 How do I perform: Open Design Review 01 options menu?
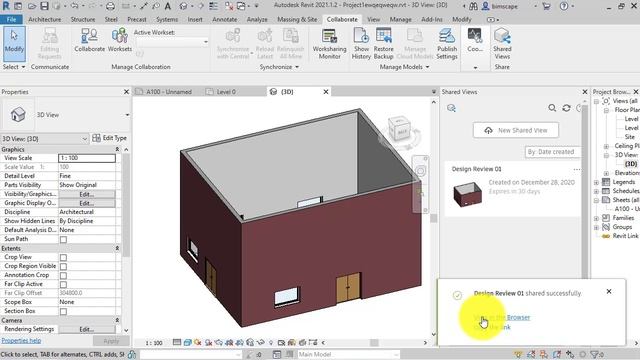(x=576, y=169)
